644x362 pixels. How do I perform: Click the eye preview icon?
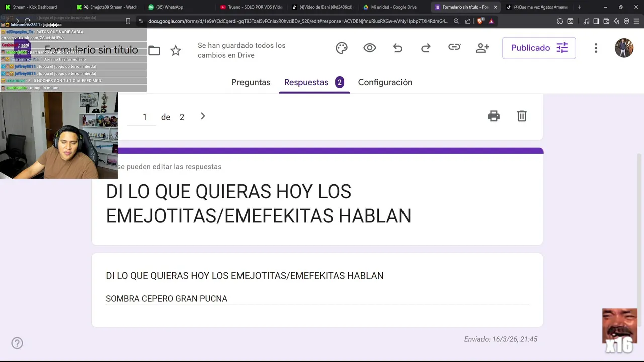pyautogui.click(x=370, y=48)
